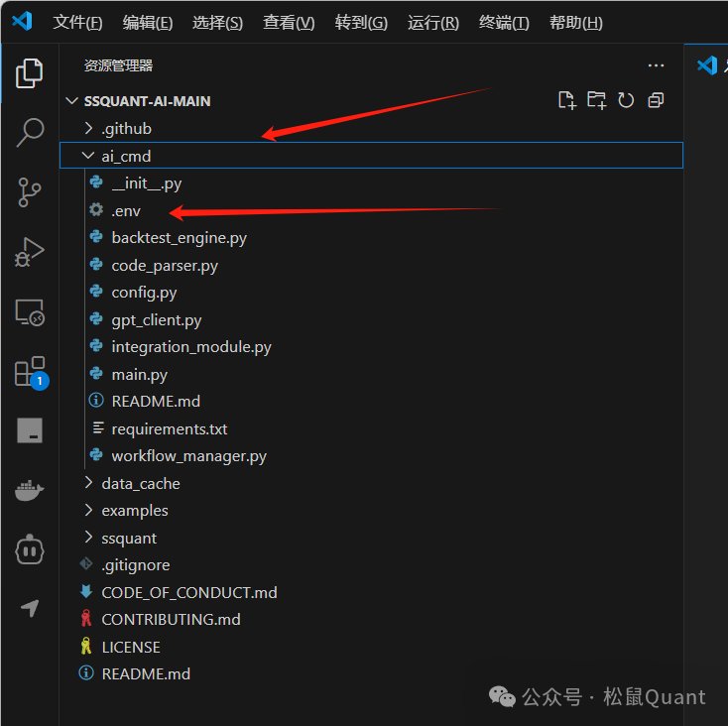This screenshot has width=728, height=726.
Task: Expand the .github folder
Action: pos(126,129)
